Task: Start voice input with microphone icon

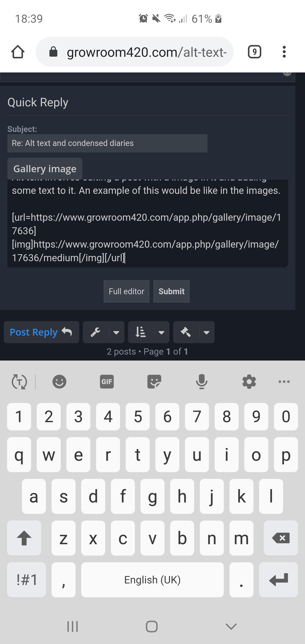Action: coord(201,382)
